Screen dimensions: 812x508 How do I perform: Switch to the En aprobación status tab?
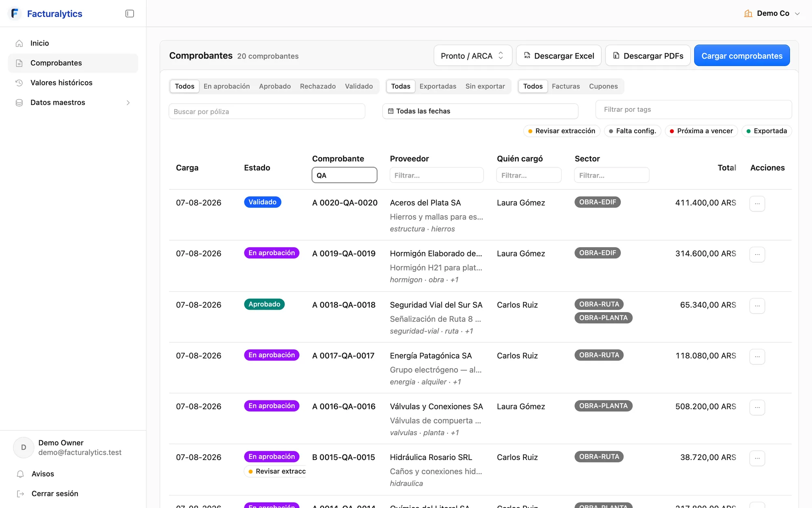[227, 86]
